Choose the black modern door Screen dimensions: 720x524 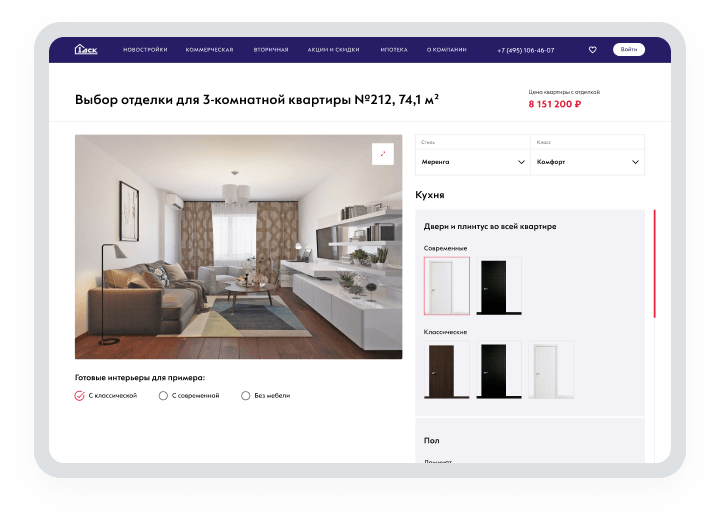point(499,286)
